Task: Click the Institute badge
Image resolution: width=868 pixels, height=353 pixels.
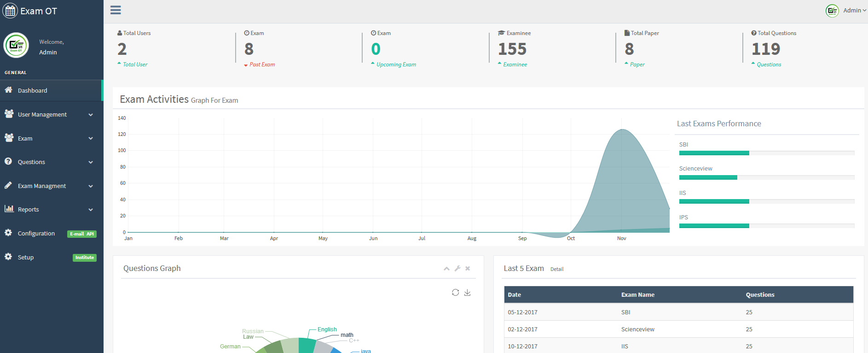Action: point(85,258)
